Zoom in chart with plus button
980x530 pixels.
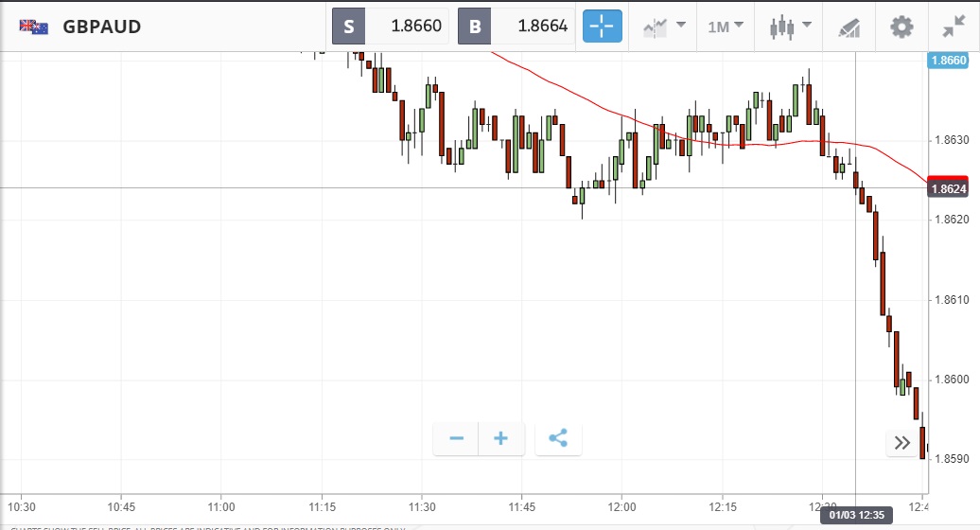[501, 438]
